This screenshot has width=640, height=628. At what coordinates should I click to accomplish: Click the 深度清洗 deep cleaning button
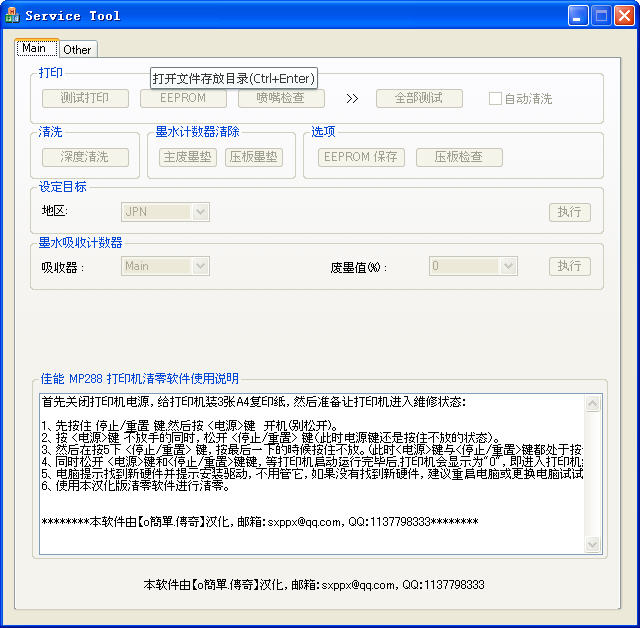coord(85,157)
